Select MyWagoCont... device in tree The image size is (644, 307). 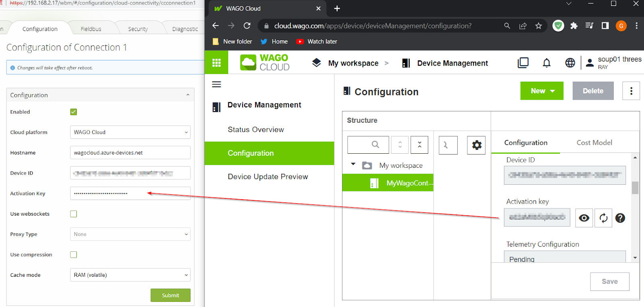(x=388, y=183)
